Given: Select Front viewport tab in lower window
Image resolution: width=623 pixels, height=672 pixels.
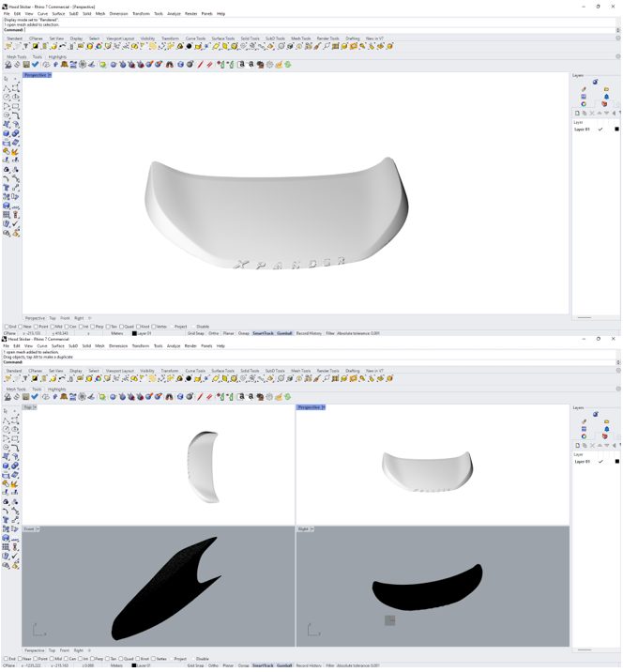Looking at the screenshot, I should 65,650.
